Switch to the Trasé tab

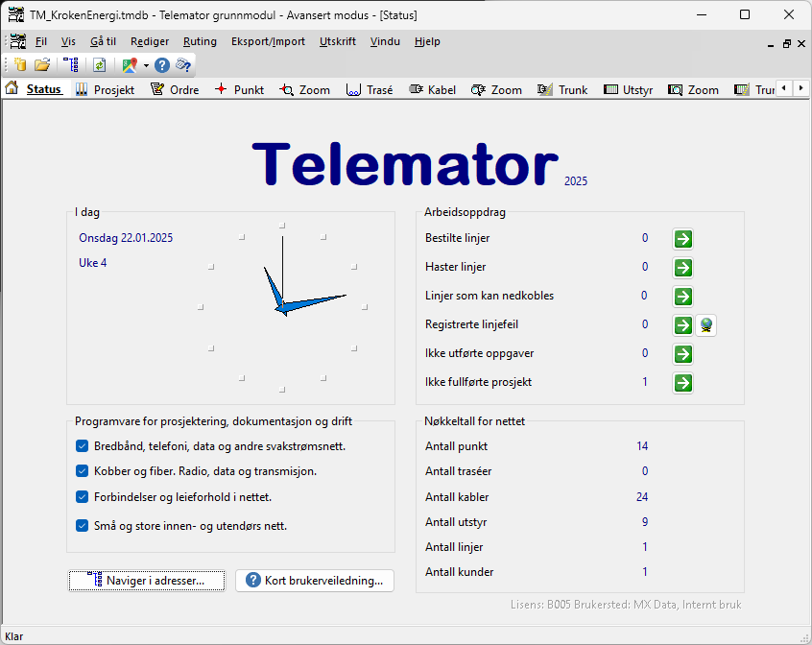[x=370, y=89]
